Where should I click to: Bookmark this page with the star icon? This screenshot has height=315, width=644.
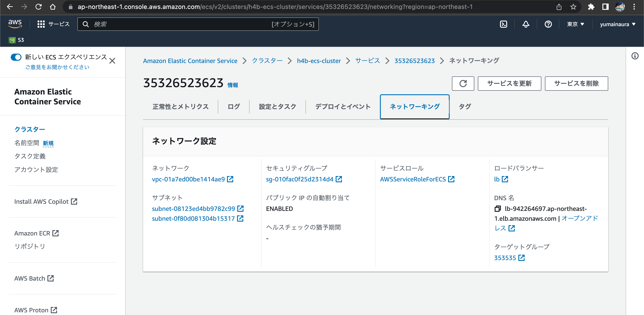point(573,7)
